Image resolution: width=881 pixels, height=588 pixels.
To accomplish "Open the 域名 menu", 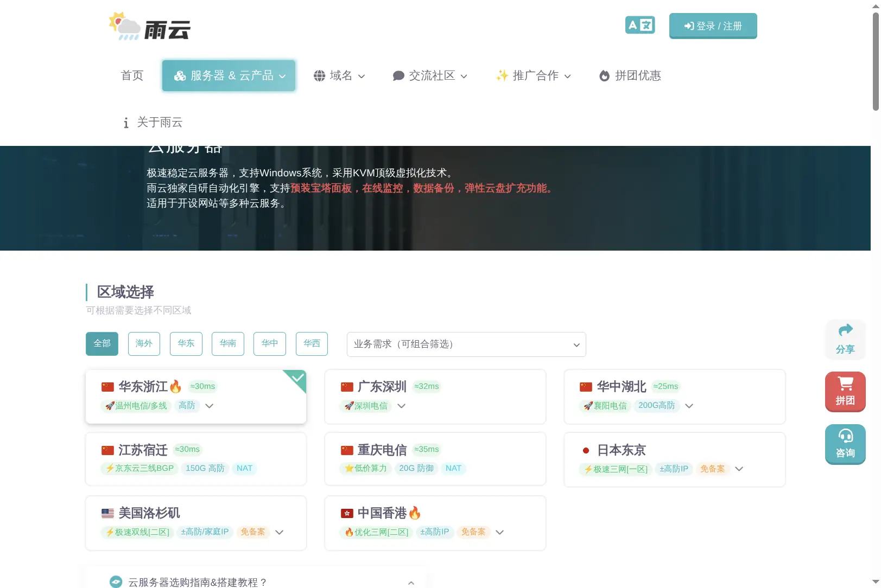I will point(339,75).
